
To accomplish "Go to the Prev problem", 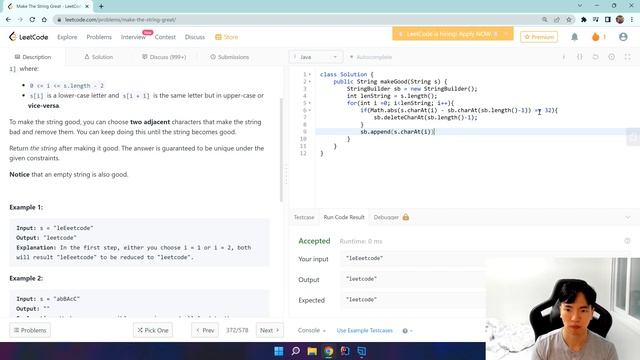I will pos(205,330).
